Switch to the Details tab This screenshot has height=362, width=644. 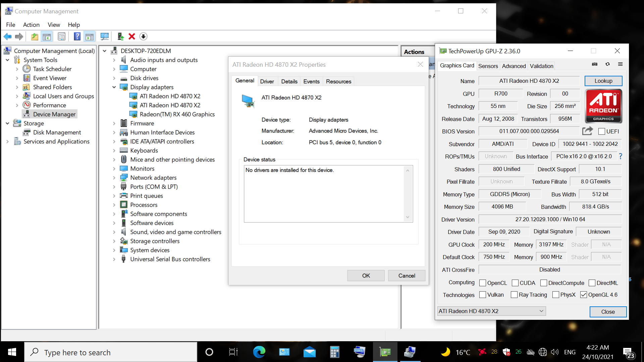pos(289,81)
